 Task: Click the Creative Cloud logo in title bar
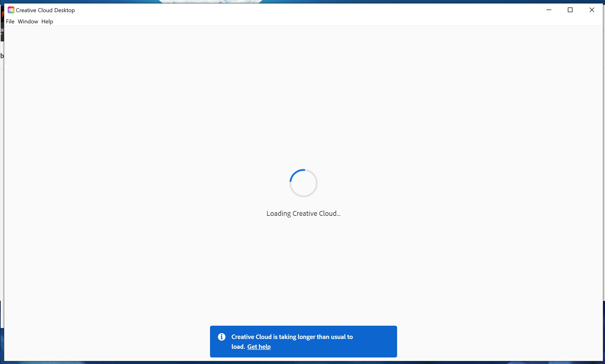11,10
